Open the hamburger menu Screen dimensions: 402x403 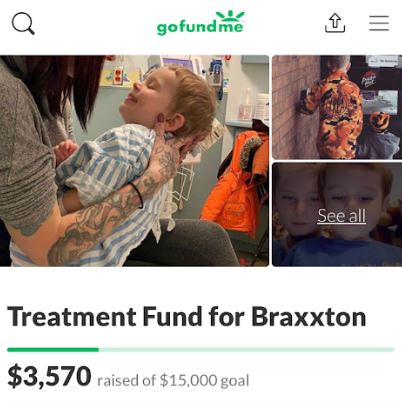tap(379, 23)
